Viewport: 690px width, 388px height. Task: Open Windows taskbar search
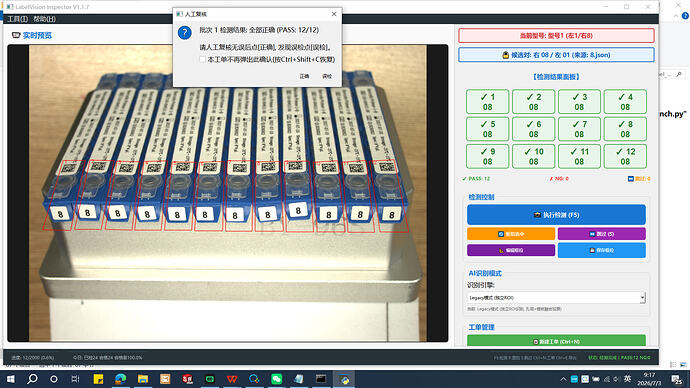(x=32, y=379)
